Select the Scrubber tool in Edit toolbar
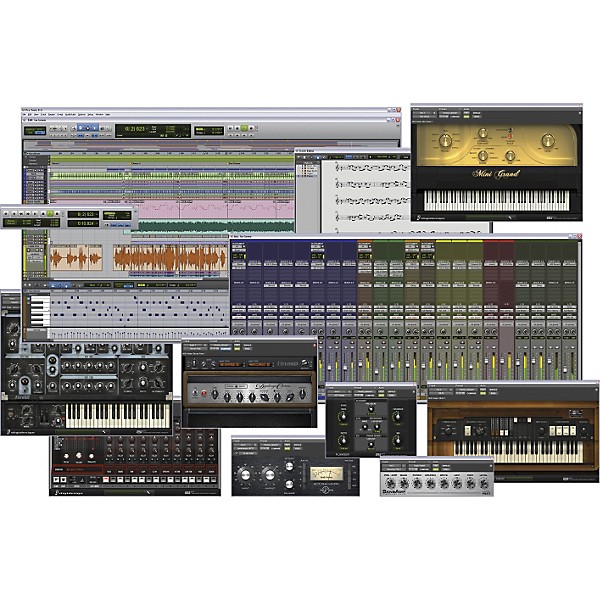This screenshot has width=600, height=600. pyautogui.click(x=102, y=129)
